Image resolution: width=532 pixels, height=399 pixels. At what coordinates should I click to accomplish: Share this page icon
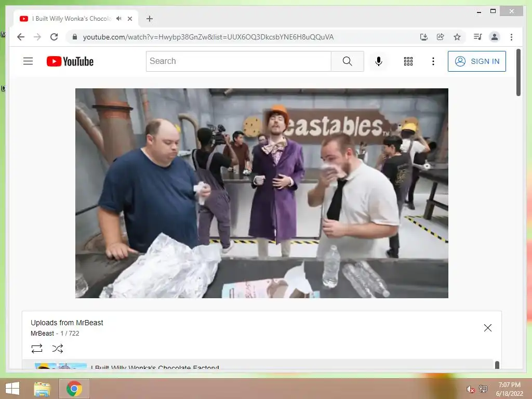441,37
